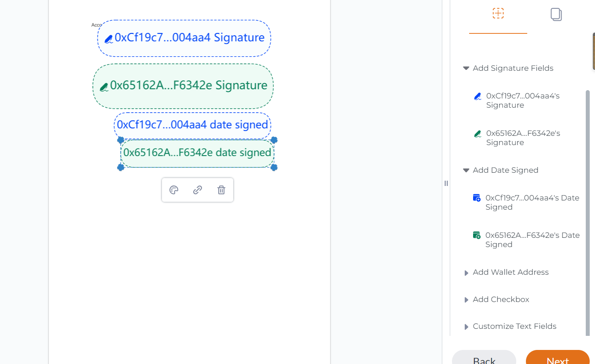The width and height of the screenshot is (595, 364).
Task: Click blue calendar icon for 0xCf19c7 date
Action: coord(477,198)
